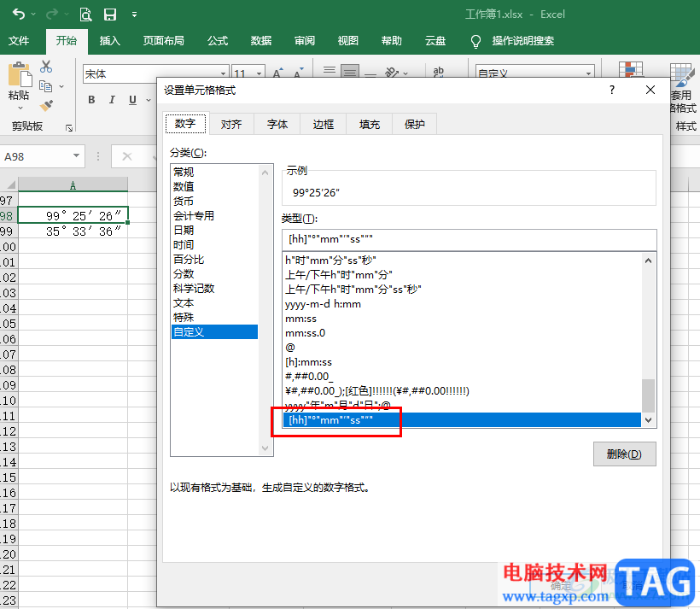Image resolution: width=700 pixels, height=609 pixels.
Task: Switch to the 页面布局 ribbon tab
Action: tap(163, 41)
